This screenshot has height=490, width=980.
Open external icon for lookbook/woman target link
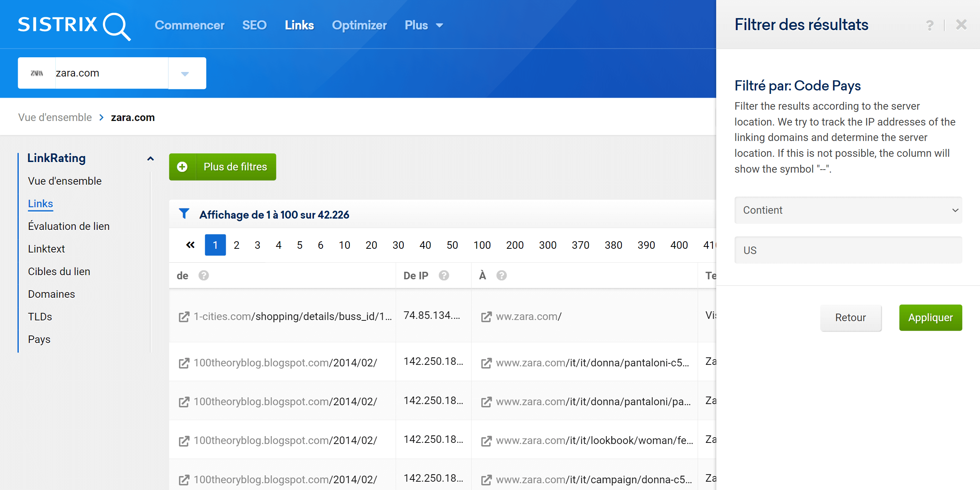tap(486, 441)
